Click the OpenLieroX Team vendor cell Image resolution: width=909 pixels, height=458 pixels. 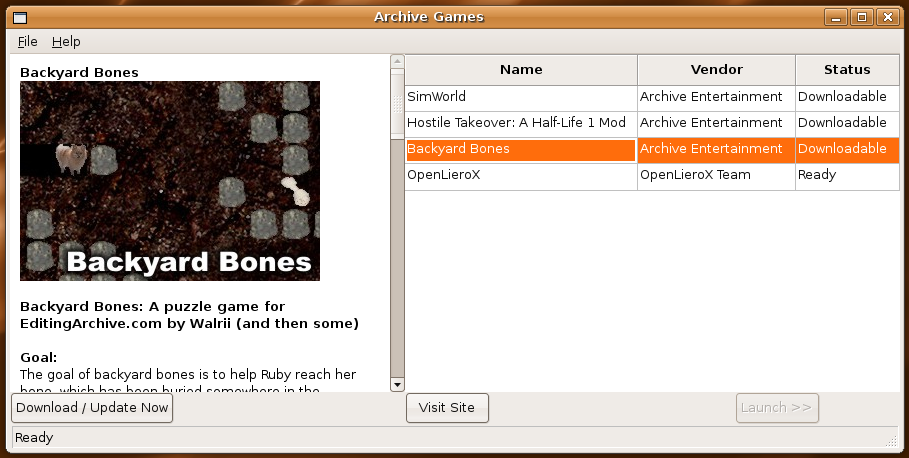coord(716,176)
